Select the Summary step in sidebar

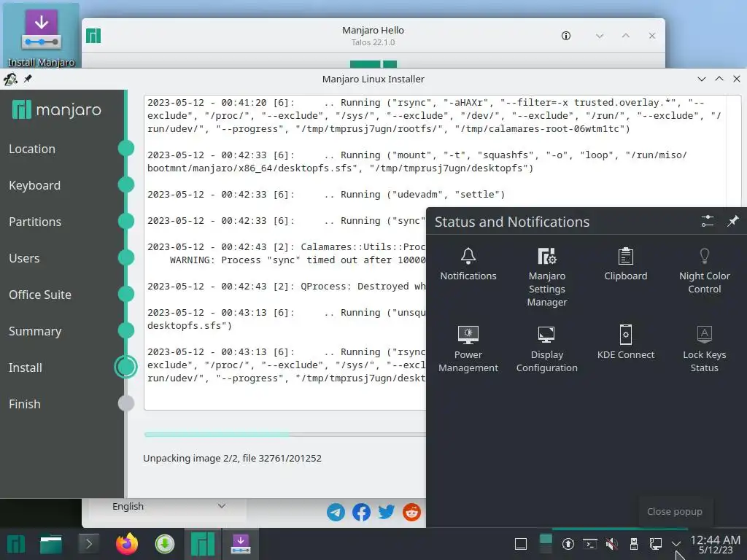coord(35,332)
